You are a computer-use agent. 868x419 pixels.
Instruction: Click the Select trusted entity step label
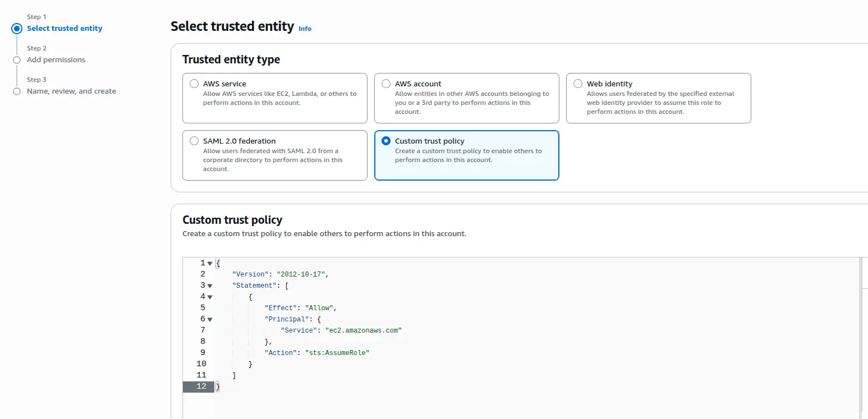[x=65, y=28]
